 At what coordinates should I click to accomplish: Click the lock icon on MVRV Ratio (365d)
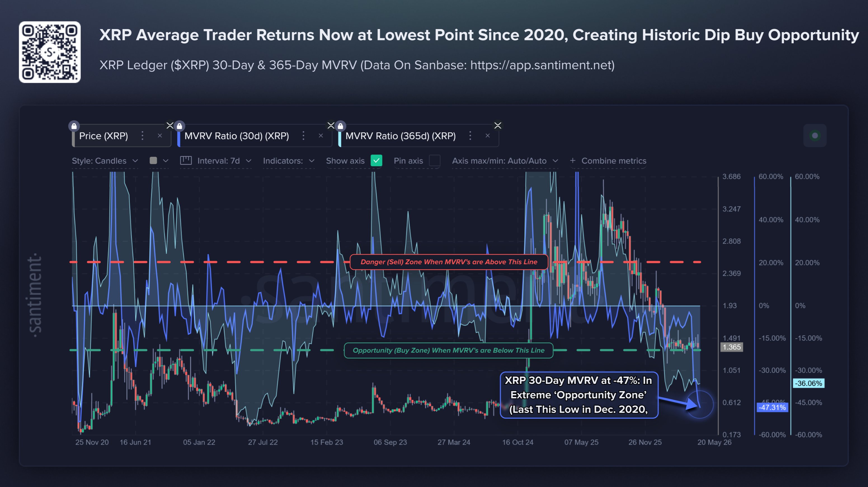(340, 126)
